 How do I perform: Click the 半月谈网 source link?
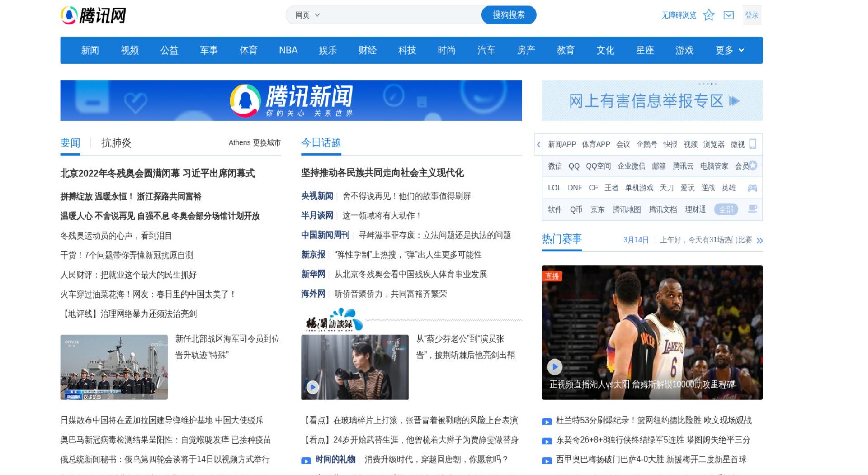point(317,215)
